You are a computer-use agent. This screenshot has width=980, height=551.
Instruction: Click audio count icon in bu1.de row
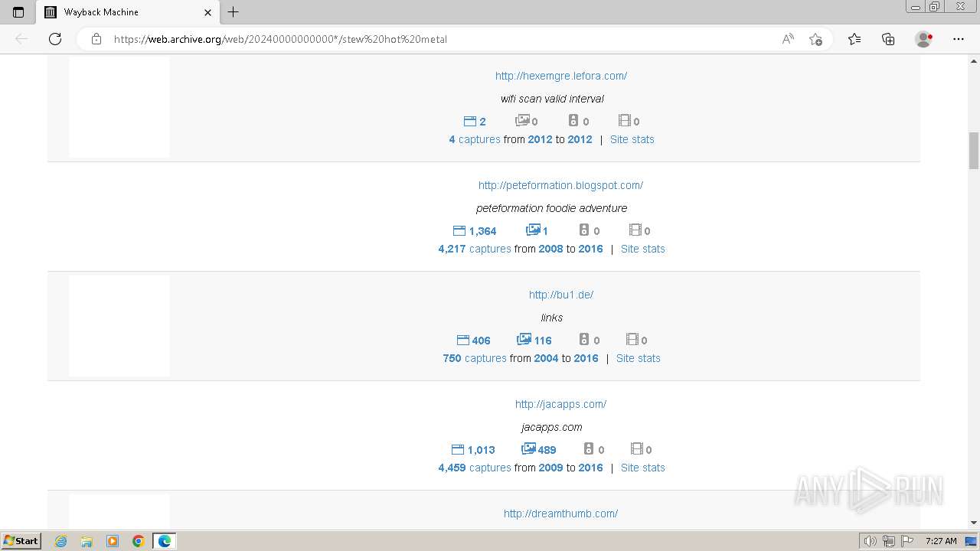[x=584, y=339]
